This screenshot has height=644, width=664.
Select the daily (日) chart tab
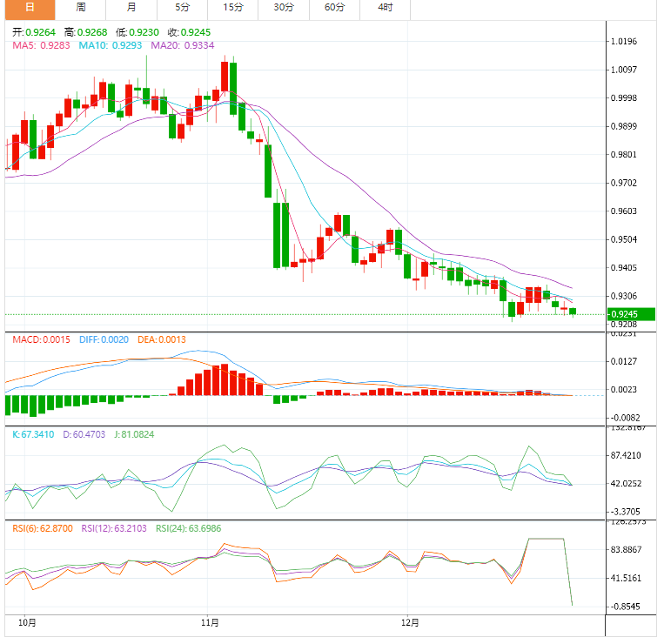[x=30, y=8]
